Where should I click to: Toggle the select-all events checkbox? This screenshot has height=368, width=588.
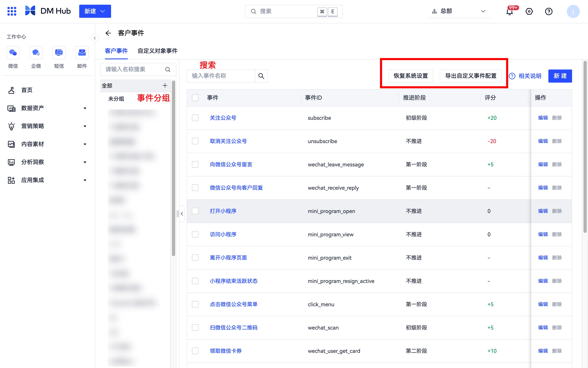195,98
